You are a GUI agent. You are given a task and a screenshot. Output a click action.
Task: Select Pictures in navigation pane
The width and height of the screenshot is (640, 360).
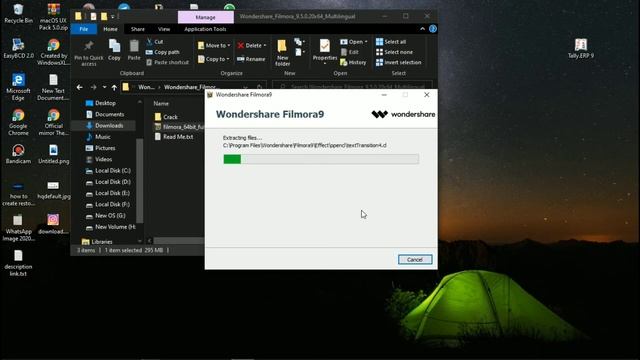100,148
